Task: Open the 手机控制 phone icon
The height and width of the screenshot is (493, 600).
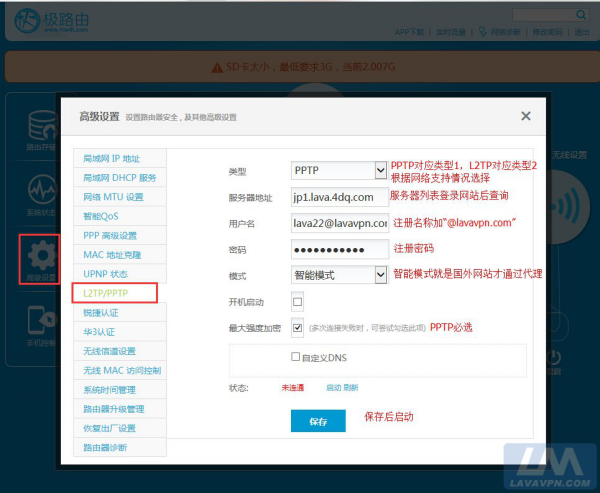Action: pos(41,320)
